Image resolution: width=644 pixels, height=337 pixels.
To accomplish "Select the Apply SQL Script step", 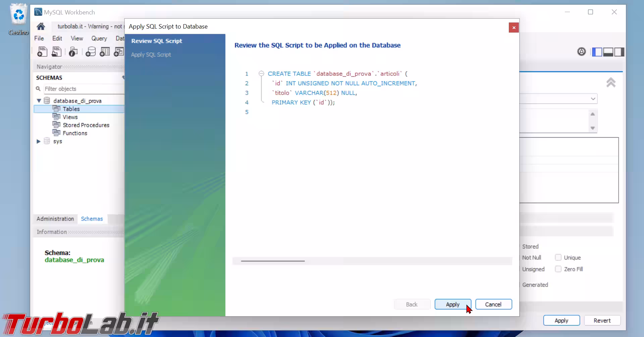I will pos(151,54).
